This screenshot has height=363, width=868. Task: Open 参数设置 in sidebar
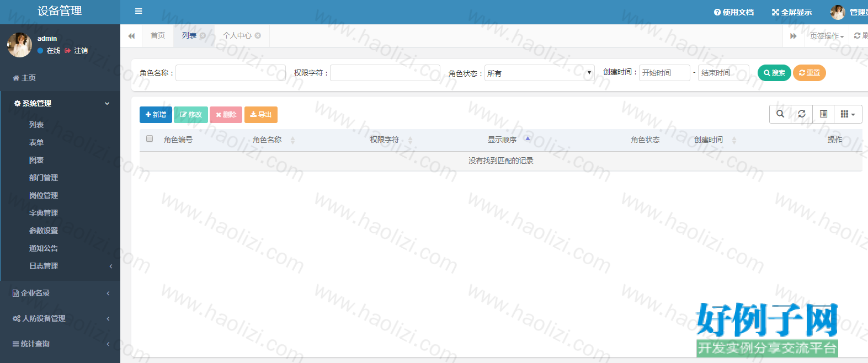44,231
